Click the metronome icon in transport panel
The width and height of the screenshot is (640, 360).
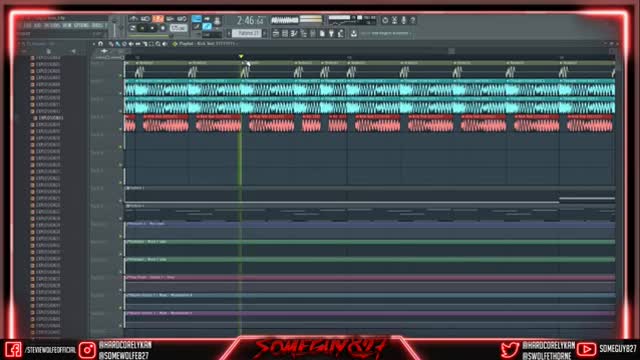click(x=133, y=19)
